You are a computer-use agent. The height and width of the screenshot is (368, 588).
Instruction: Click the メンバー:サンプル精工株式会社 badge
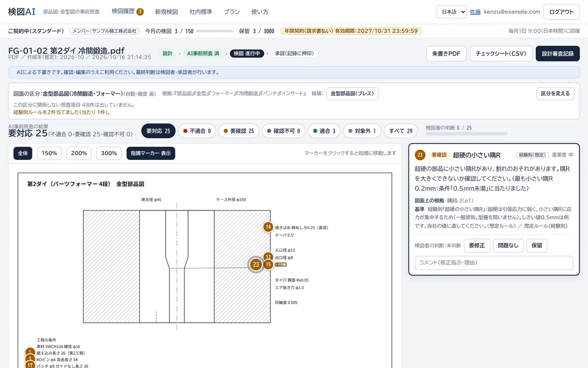104,31
